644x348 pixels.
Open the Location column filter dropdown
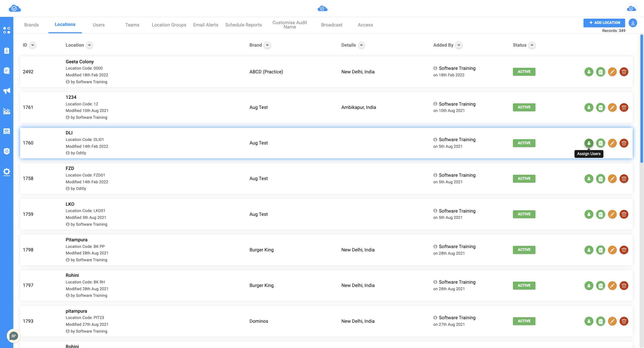(89, 45)
